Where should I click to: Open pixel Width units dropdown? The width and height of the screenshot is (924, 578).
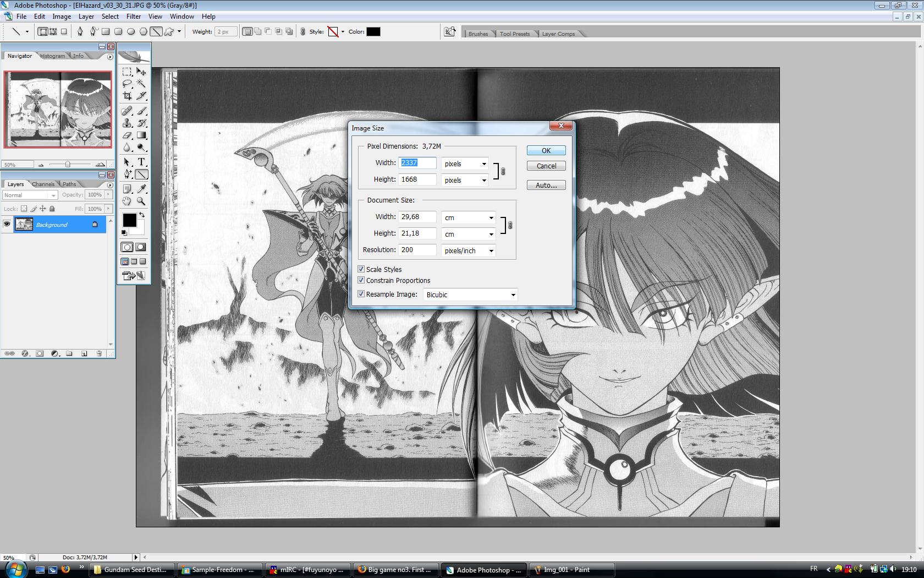[x=465, y=163]
